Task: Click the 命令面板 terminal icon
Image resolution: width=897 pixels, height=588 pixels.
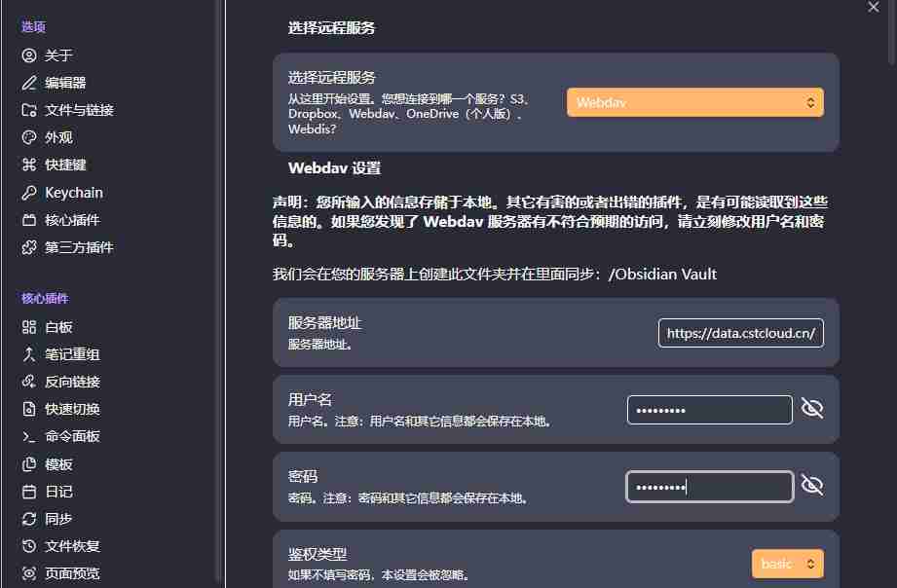Action: pyautogui.click(x=29, y=436)
